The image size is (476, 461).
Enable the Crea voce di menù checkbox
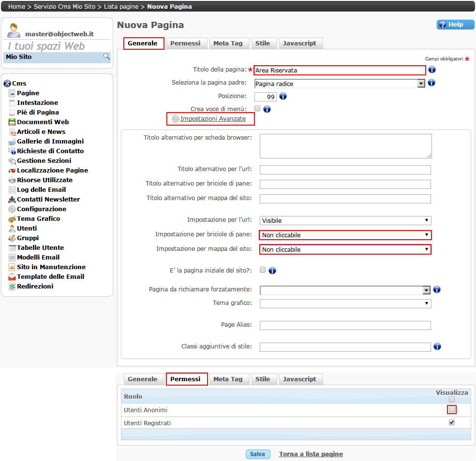point(257,109)
